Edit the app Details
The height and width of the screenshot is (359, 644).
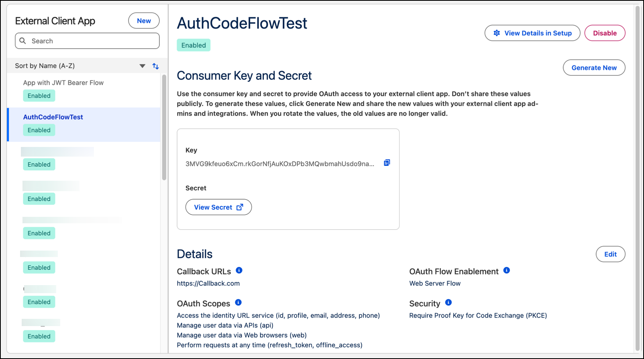point(610,254)
